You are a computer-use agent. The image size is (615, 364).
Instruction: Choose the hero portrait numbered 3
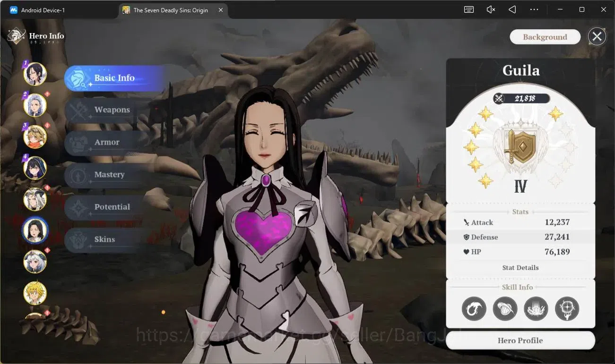pyautogui.click(x=35, y=136)
